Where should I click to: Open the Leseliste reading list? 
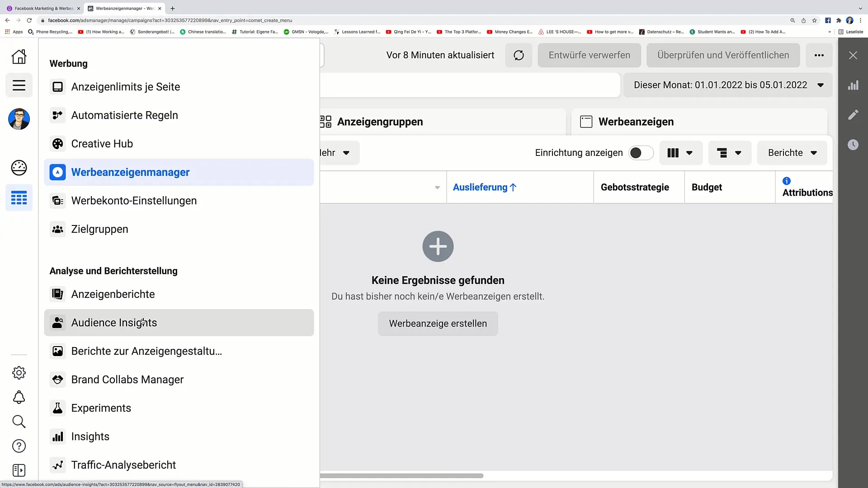(x=850, y=32)
